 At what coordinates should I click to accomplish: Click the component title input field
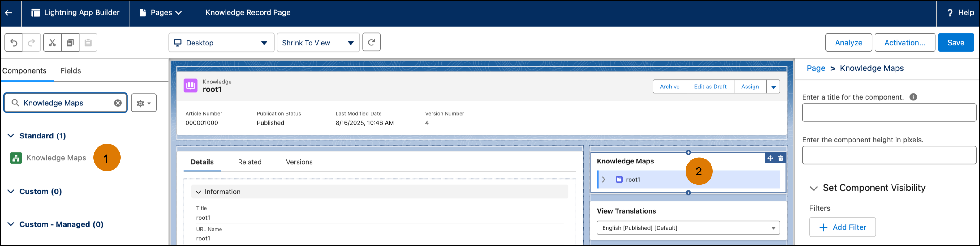[x=889, y=112]
